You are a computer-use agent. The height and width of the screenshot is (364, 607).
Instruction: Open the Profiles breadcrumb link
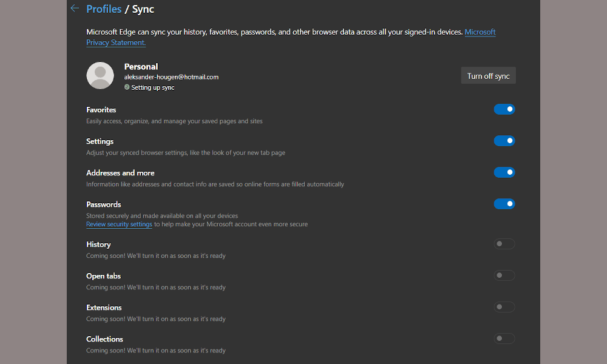pyautogui.click(x=104, y=9)
